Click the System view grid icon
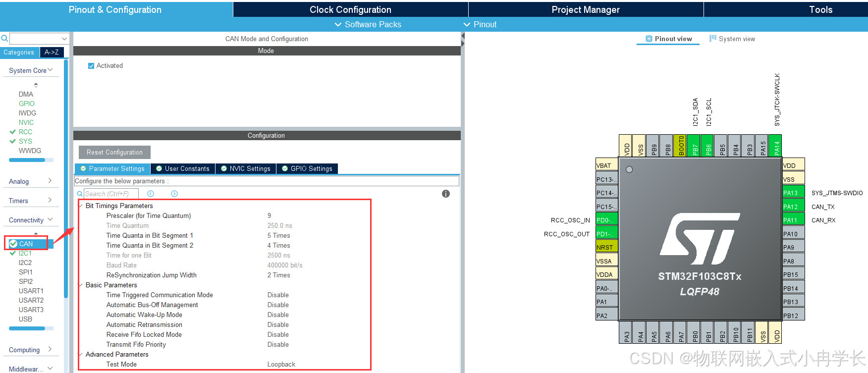868x373 pixels. pos(713,39)
